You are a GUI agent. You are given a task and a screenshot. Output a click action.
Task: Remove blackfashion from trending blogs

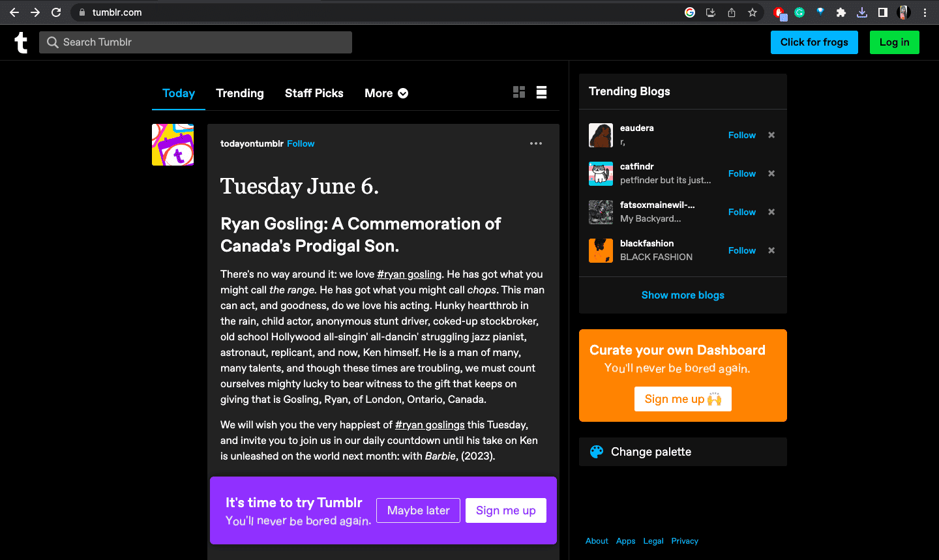(x=771, y=250)
